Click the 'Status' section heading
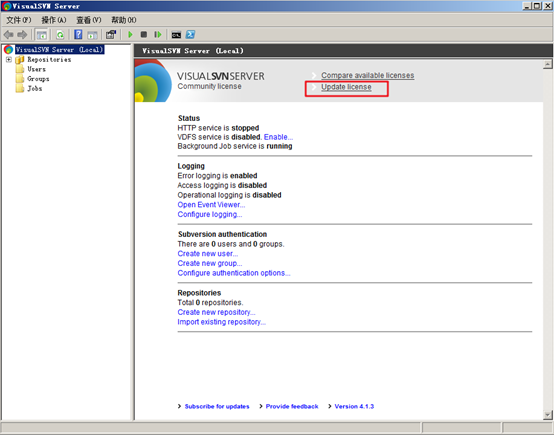554x435 pixels. point(189,118)
